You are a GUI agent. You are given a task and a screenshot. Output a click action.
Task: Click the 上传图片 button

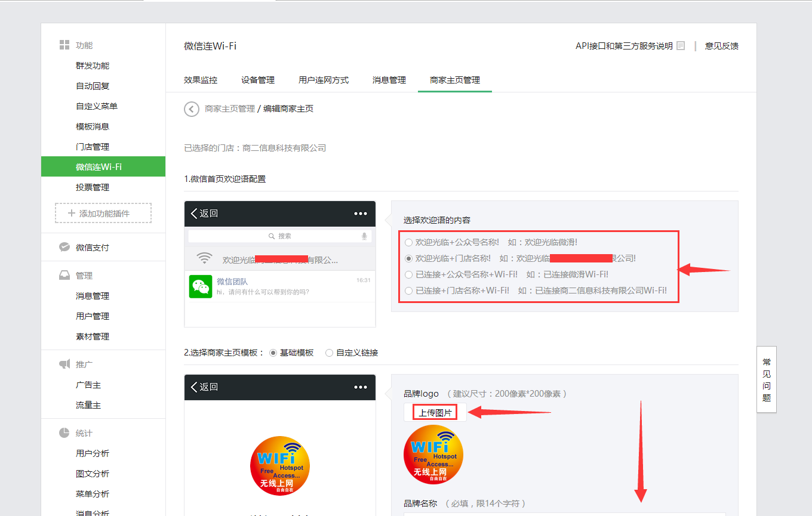click(435, 412)
